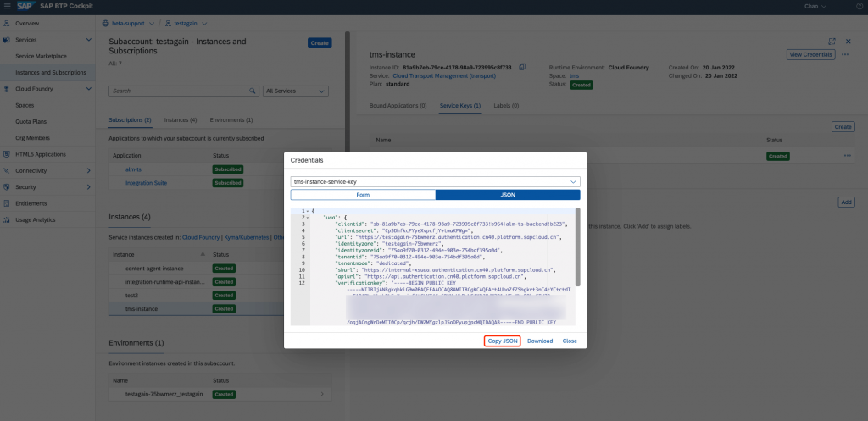The height and width of the screenshot is (421, 868).
Task: Open the testagain-75bwmerz_testagain row arrow
Action: pyautogui.click(x=323, y=394)
